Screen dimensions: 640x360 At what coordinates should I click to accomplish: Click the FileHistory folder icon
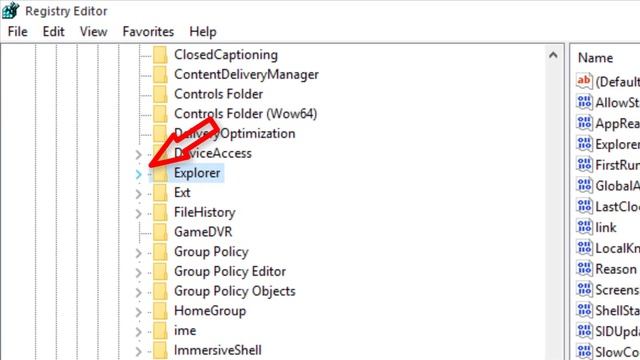[160, 212]
